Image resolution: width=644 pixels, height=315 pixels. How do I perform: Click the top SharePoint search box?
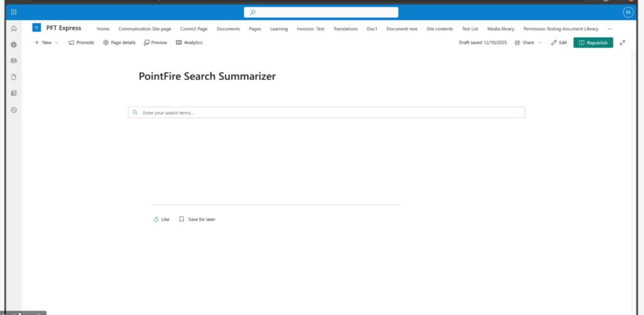tap(321, 12)
